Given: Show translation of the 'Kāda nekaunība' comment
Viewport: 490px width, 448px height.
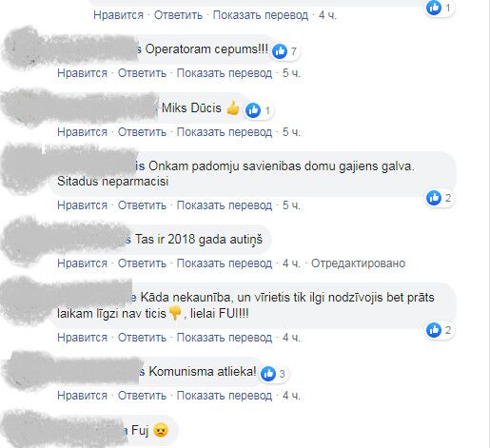Looking at the screenshot, I should [x=224, y=338].
